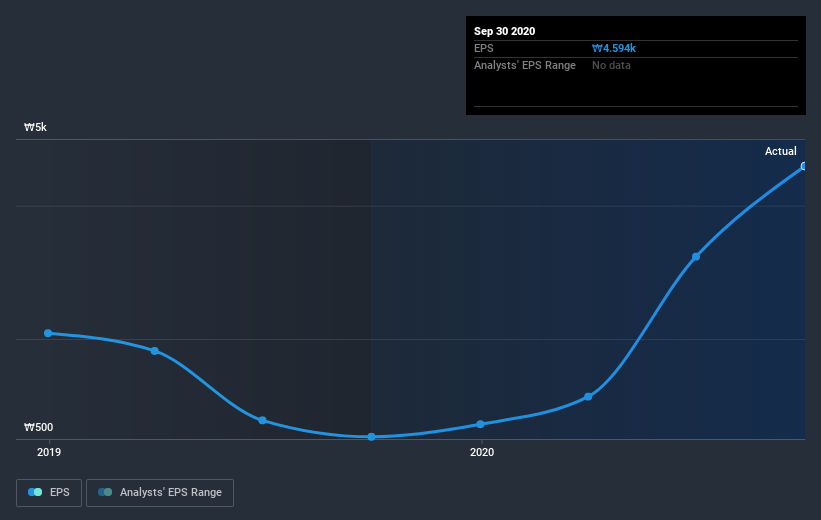Select the EPS point midway up steep rise
The height and width of the screenshot is (520, 821).
click(x=696, y=257)
